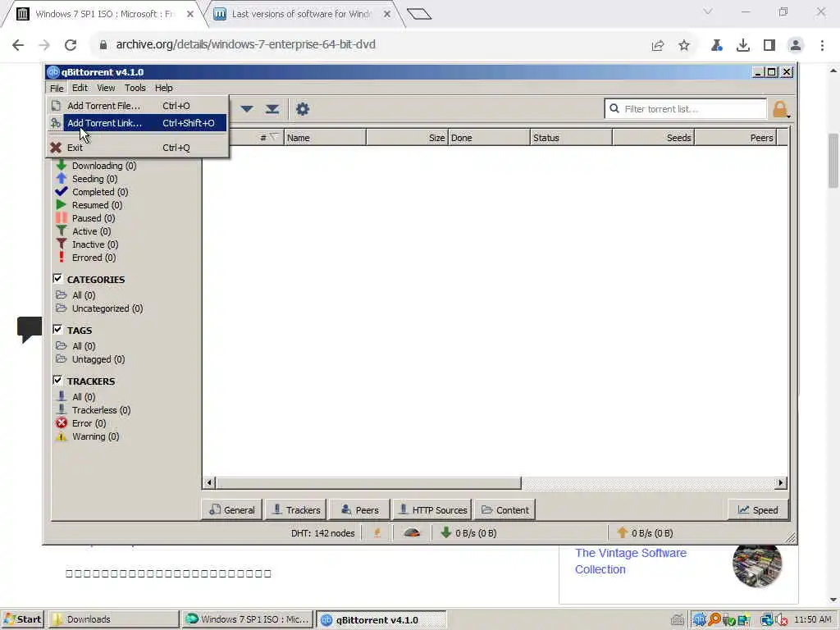This screenshot has width=840, height=630.
Task: Select the Errored (0) status filter
Action: click(x=94, y=258)
